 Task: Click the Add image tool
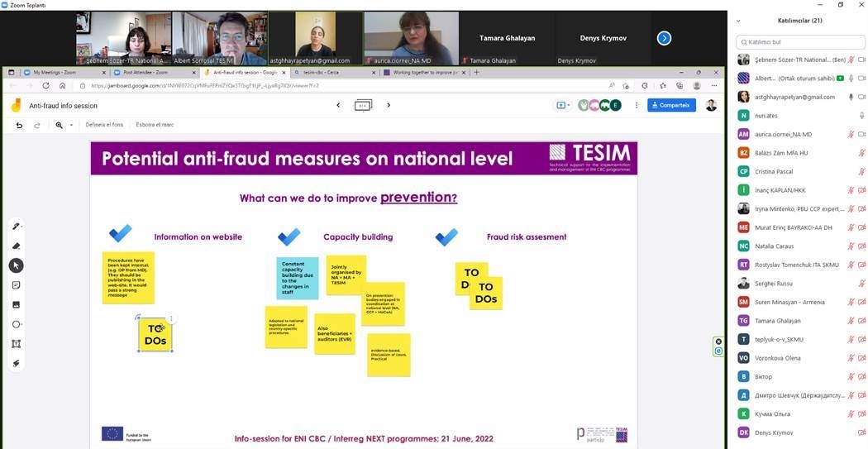[x=16, y=304]
